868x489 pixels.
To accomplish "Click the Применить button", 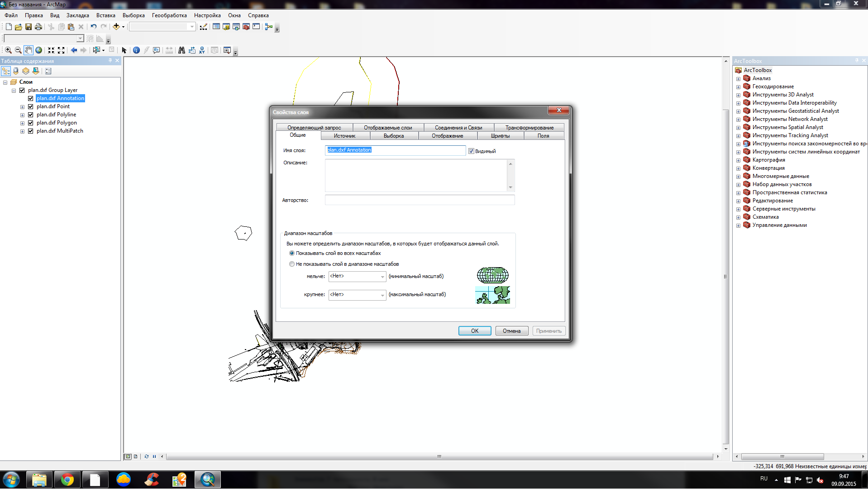I will click(549, 331).
